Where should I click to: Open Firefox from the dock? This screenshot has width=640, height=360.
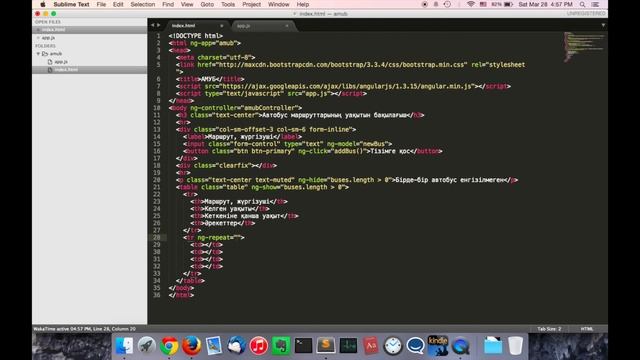[x=191, y=346]
